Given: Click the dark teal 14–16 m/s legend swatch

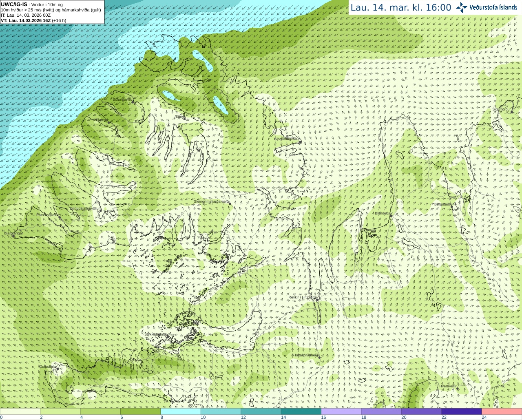Looking at the screenshot, I should point(301,411).
